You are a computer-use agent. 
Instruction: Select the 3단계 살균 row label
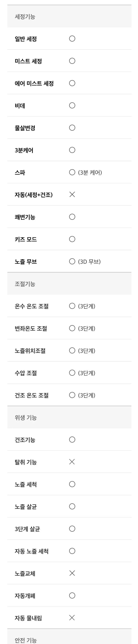[x=27, y=529]
